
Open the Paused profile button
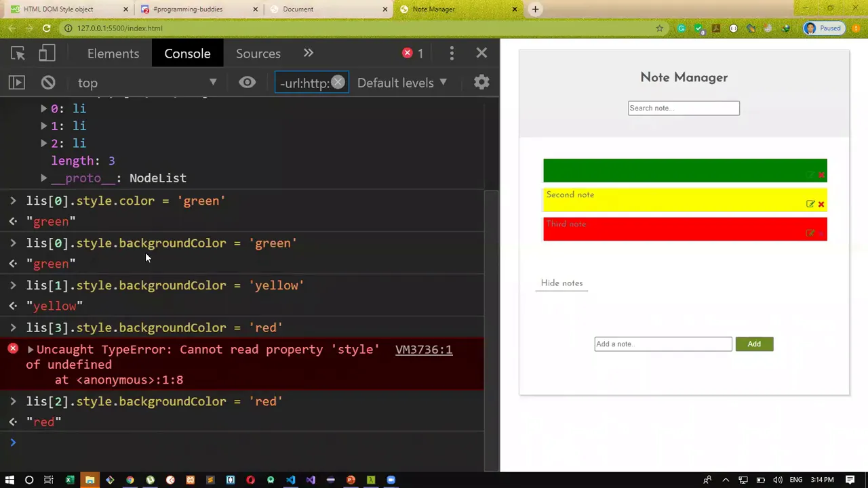823,28
